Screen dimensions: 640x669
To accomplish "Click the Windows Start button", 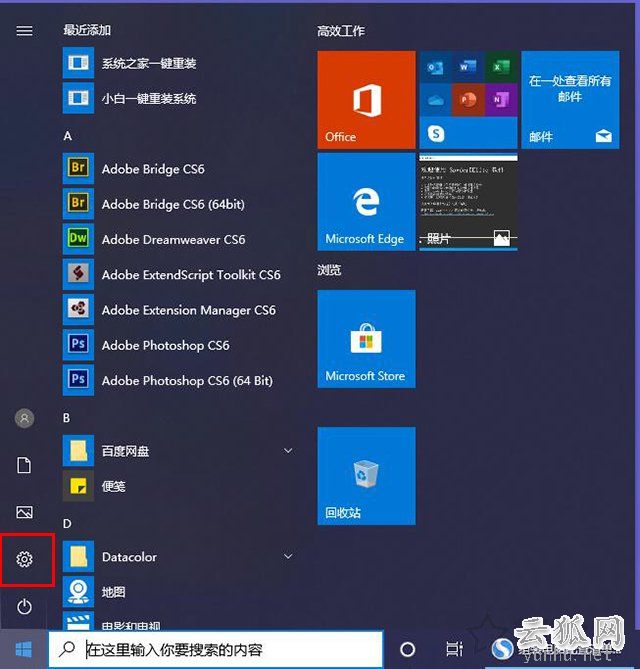I will [23, 649].
